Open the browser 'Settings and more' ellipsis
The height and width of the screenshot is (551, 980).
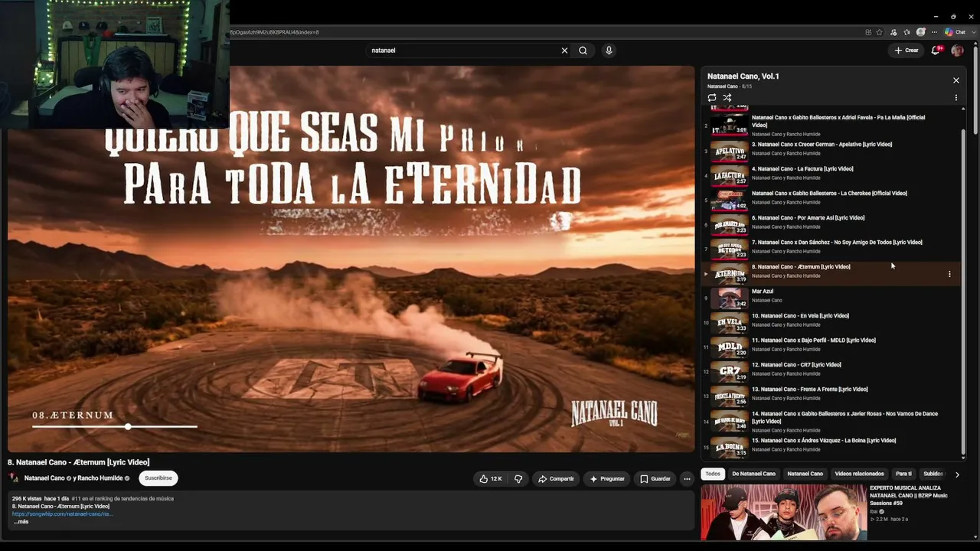tap(934, 32)
